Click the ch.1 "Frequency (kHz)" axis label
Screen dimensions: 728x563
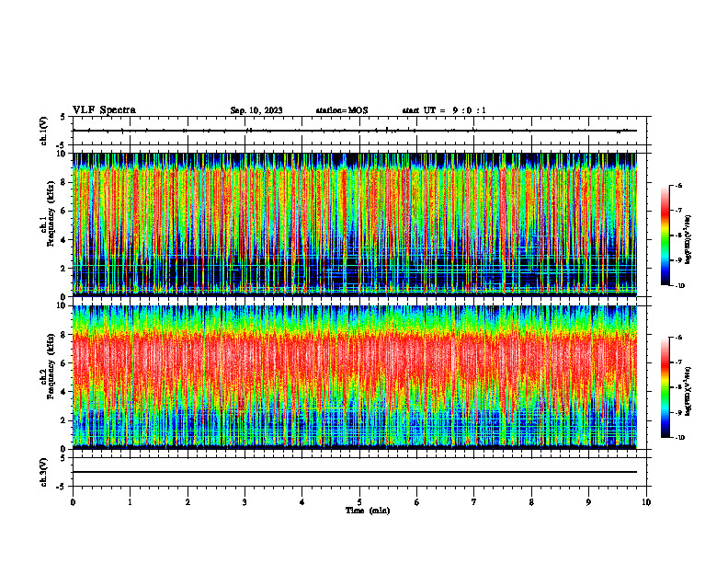(x=51, y=214)
